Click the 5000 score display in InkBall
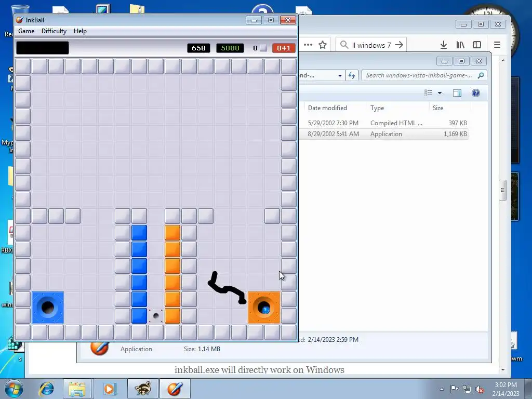Screen dimensions: 532x399 230,48
